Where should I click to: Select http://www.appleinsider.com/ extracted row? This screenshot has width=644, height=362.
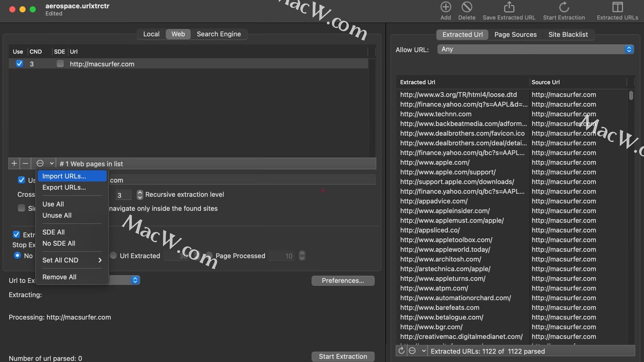512,211
